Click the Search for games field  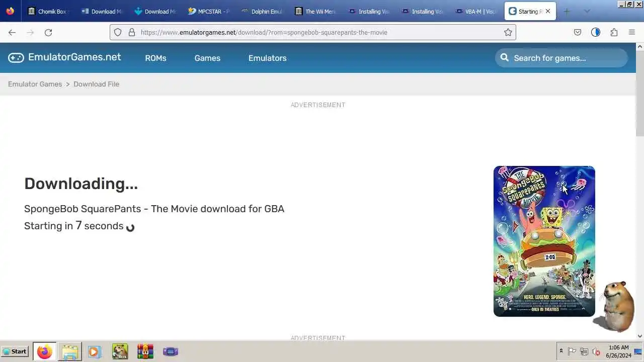(561, 58)
